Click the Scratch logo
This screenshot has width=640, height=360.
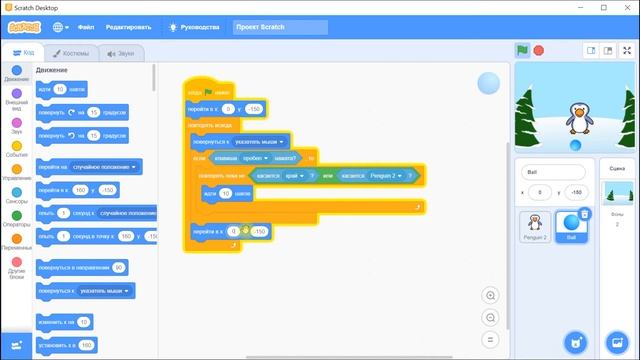click(24, 27)
